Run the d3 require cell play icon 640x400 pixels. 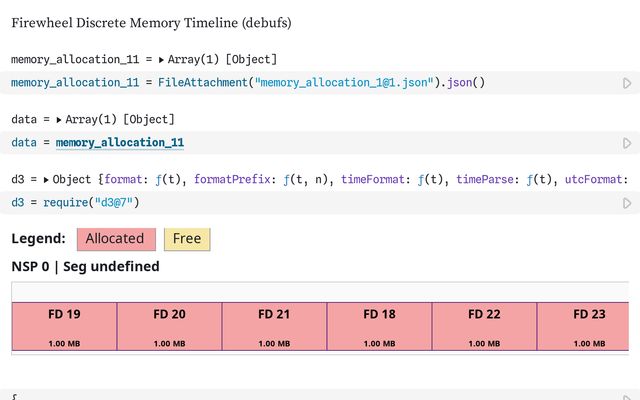[x=627, y=203]
